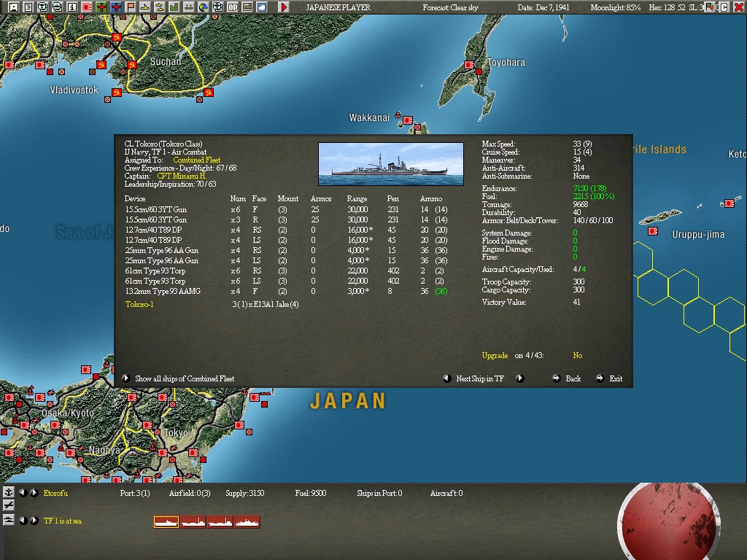
Task: Click the crosshair globe toolbar icon
Action: [x=217, y=7]
